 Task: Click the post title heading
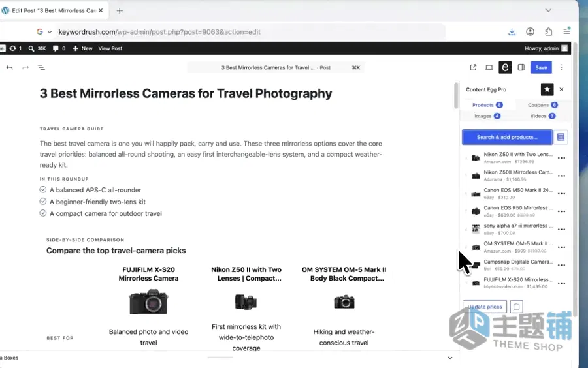point(186,93)
